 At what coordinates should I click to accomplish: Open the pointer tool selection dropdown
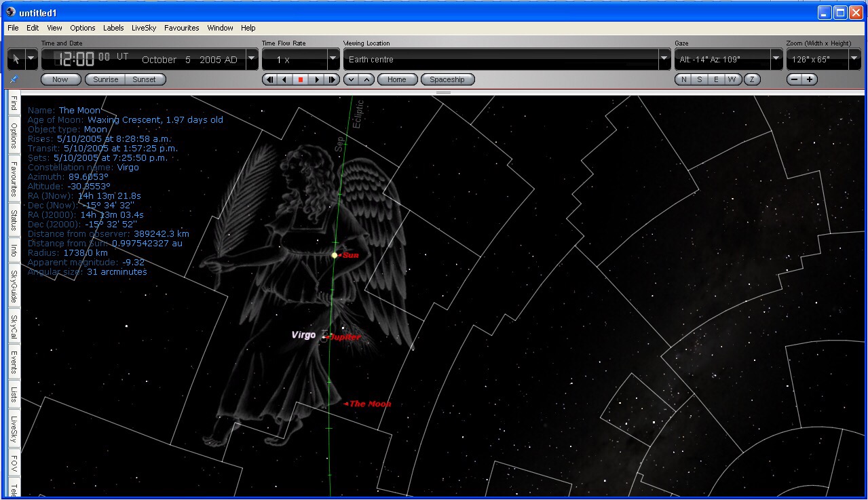(x=31, y=60)
